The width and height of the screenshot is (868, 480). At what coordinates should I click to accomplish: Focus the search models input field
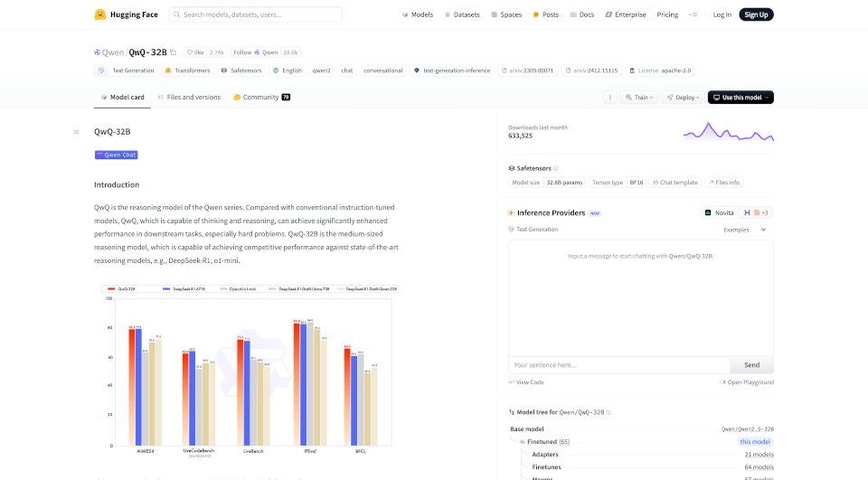pyautogui.click(x=256, y=14)
